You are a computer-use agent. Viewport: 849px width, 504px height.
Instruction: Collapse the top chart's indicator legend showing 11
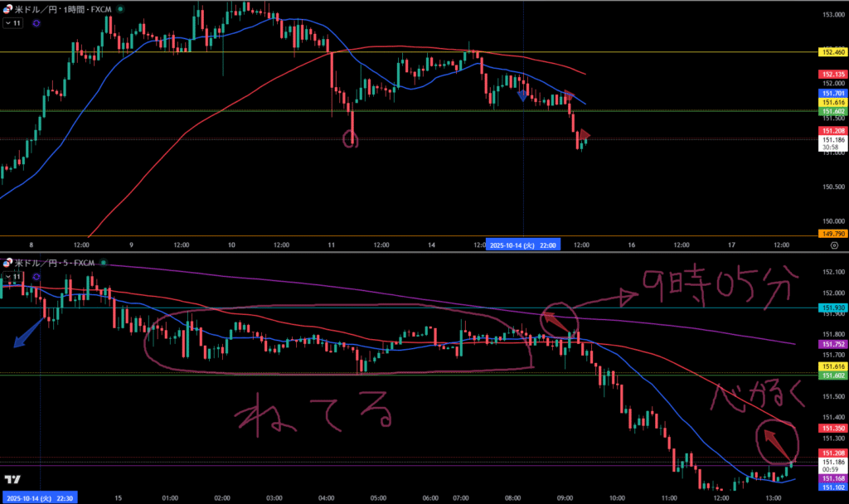coord(12,24)
